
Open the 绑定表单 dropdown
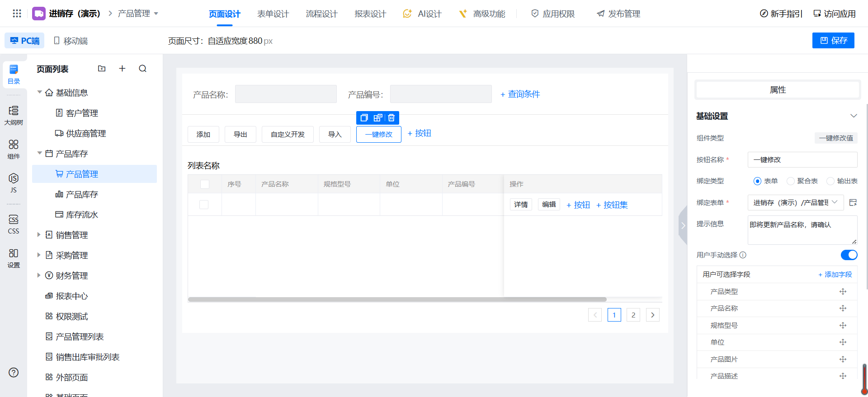[x=795, y=203]
